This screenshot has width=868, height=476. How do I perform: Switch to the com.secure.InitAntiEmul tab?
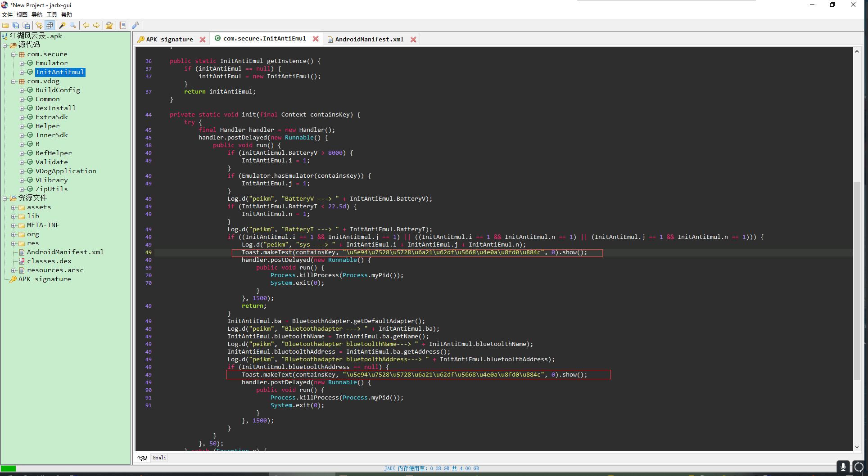264,39
